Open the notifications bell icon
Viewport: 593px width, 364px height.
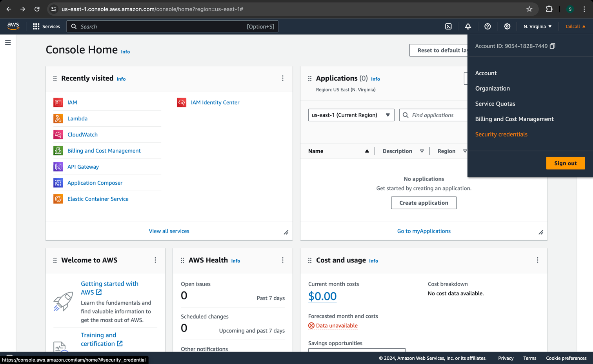[x=468, y=26]
